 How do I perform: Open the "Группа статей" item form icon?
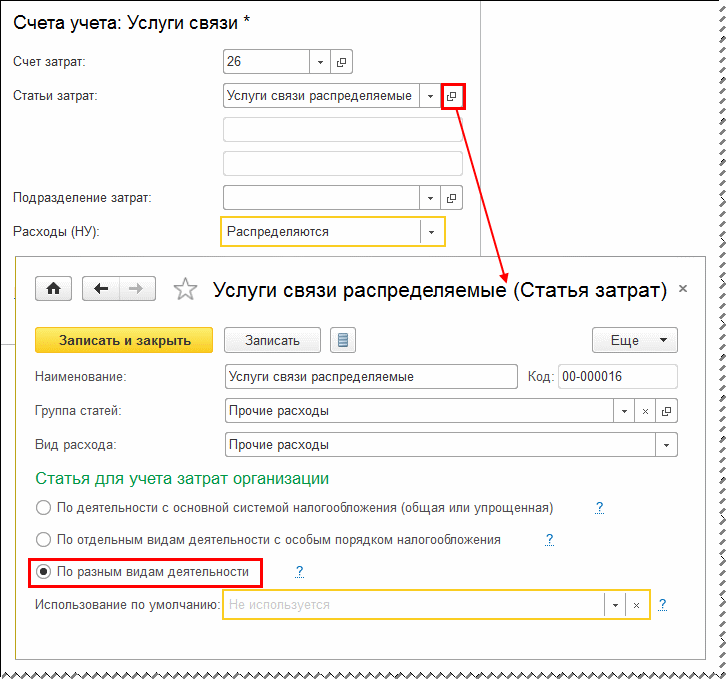pyautogui.click(x=667, y=411)
